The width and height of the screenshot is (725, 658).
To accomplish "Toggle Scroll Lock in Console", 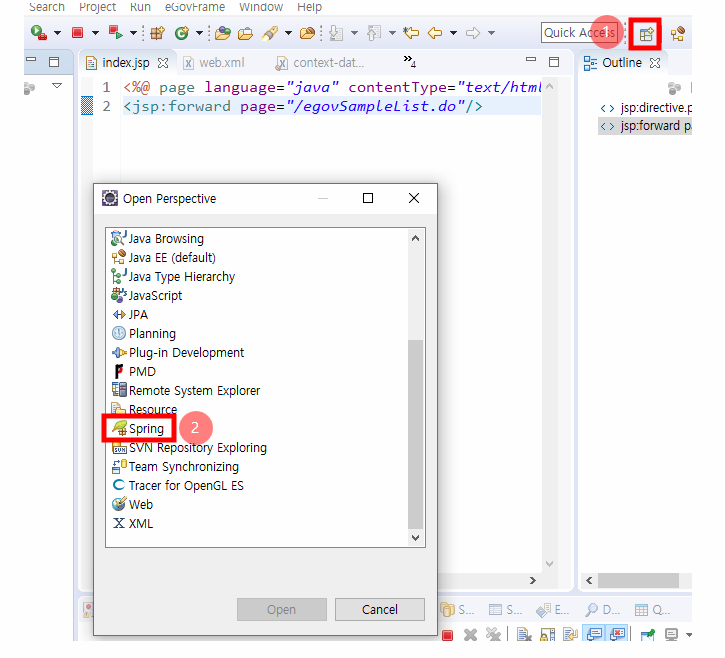I will (x=547, y=634).
